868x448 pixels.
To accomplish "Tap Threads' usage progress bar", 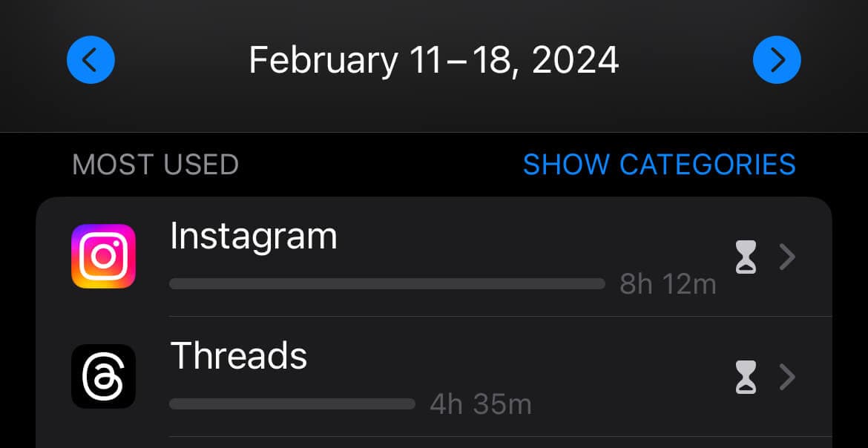I will 292,404.
